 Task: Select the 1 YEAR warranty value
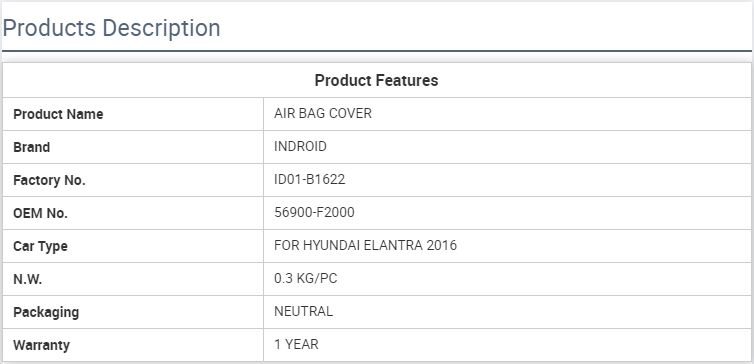(296, 344)
